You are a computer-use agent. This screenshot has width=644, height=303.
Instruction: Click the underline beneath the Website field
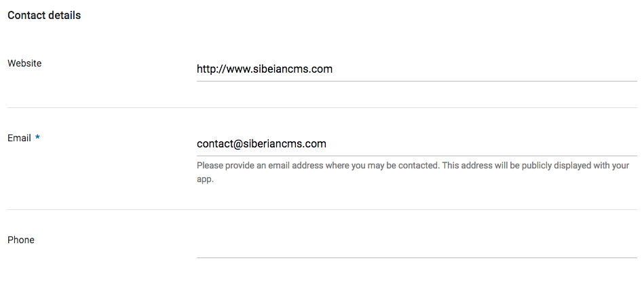click(x=416, y=82)
